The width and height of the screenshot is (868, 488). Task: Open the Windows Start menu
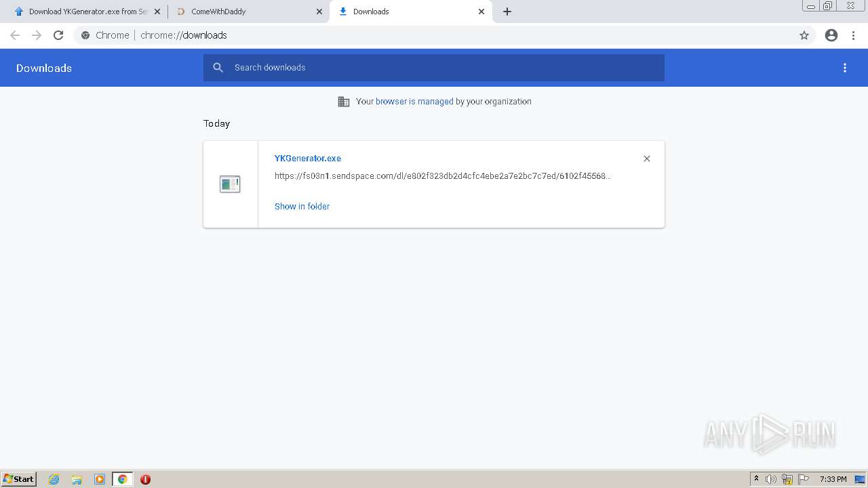point(19,479)
